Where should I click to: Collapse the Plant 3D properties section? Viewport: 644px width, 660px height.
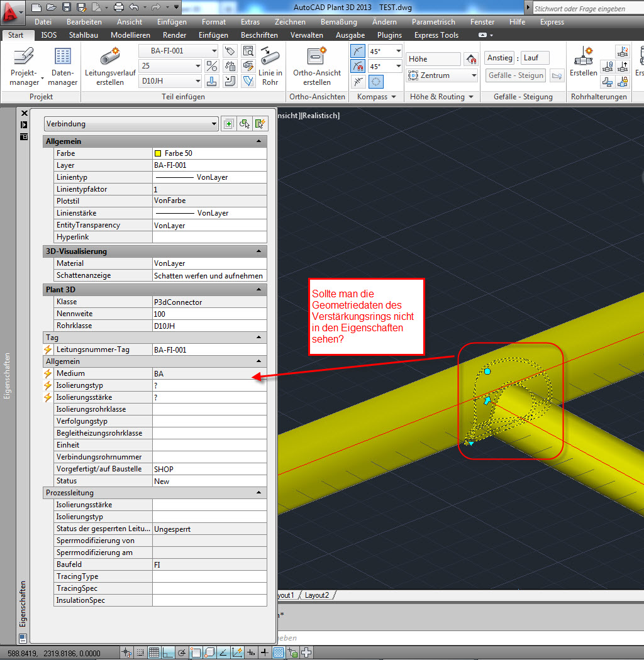(x=259, y=290)
